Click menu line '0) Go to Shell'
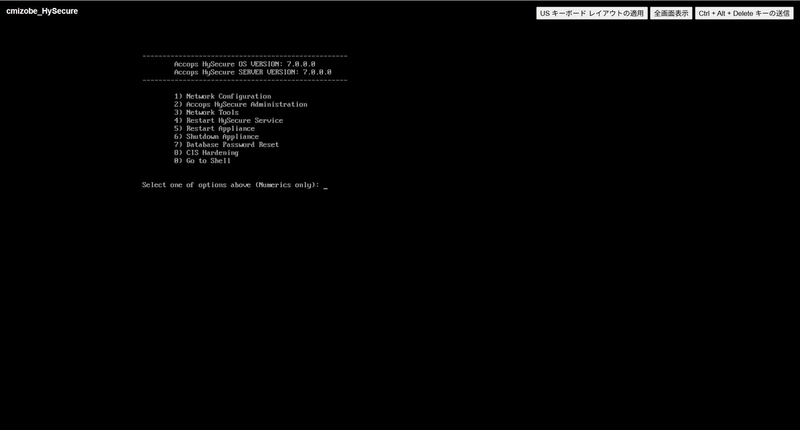The width and height of the screenshot is (800, 430). [x=202, y=161]
